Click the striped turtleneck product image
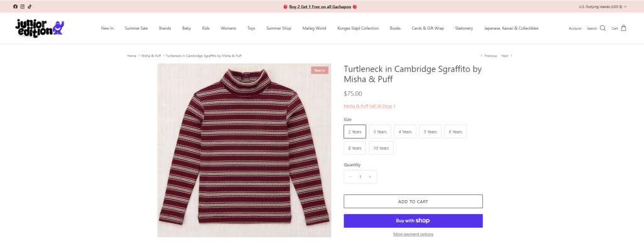The height and width of the screenshot is (241, 644). click(x=245, y=150)
